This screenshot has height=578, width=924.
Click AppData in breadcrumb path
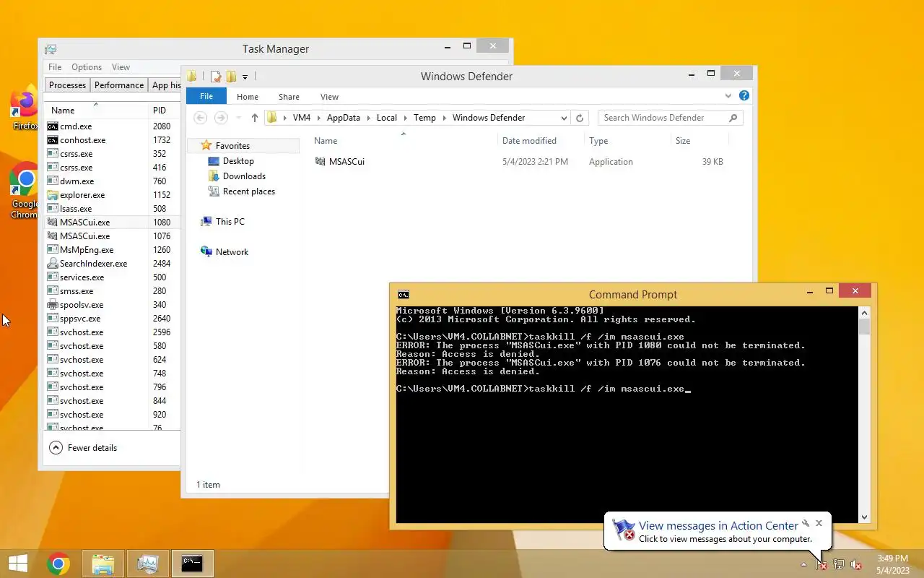point(344,118)
